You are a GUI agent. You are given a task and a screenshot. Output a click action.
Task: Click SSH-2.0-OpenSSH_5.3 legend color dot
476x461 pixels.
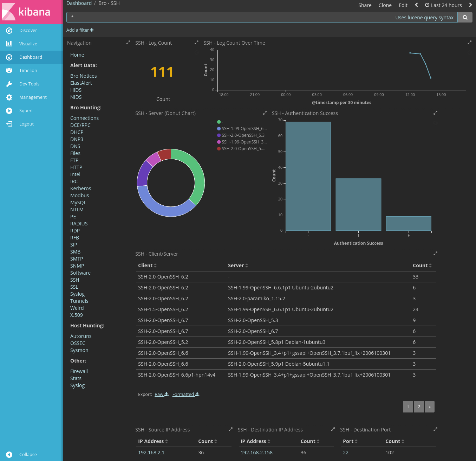pyautogui.click(x=219, y=135)
